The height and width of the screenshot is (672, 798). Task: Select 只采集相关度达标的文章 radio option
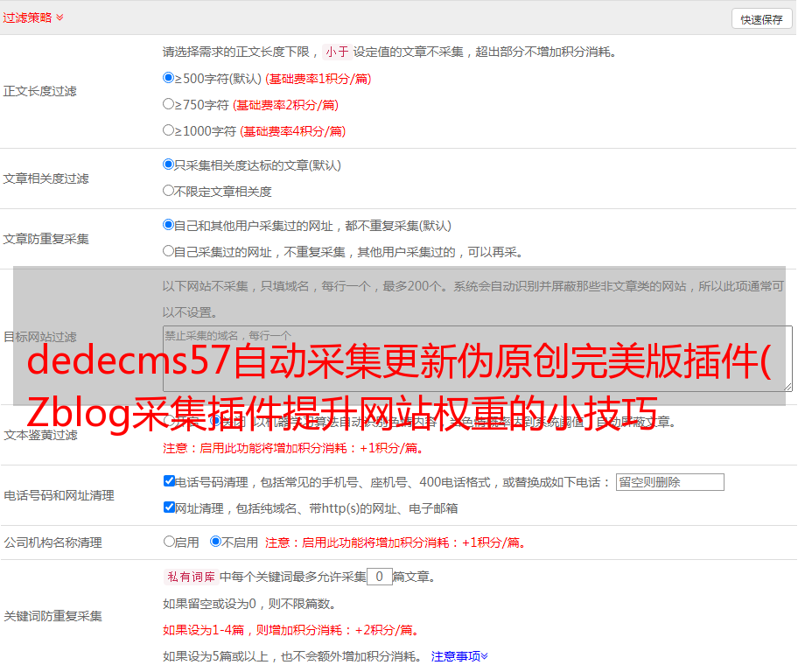(168, 164)
